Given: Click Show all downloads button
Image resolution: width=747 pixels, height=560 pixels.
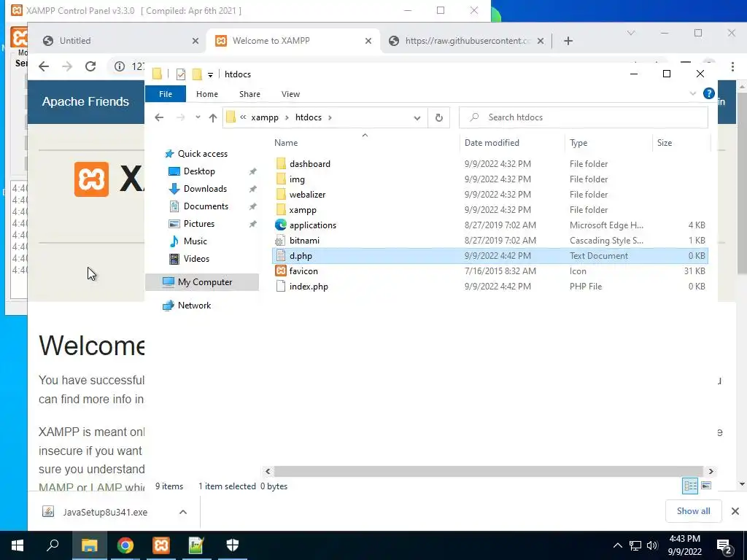Looking at the screenshot, I should [693, 511].
